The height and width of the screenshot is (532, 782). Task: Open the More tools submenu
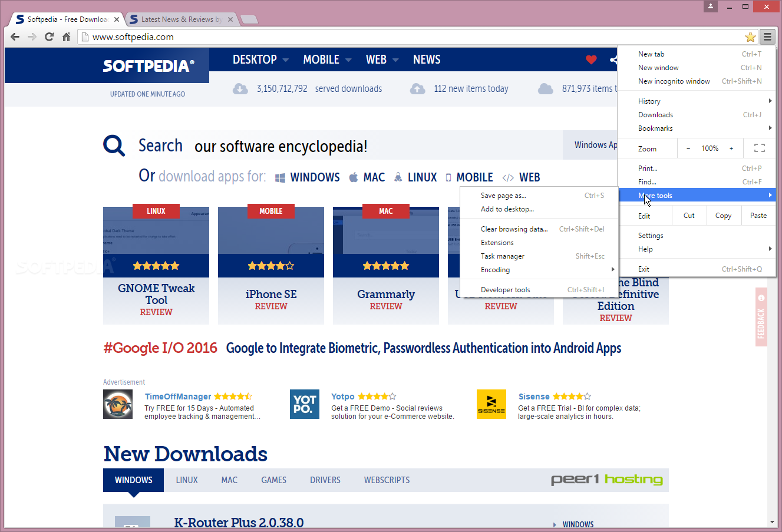pos(697,196)
